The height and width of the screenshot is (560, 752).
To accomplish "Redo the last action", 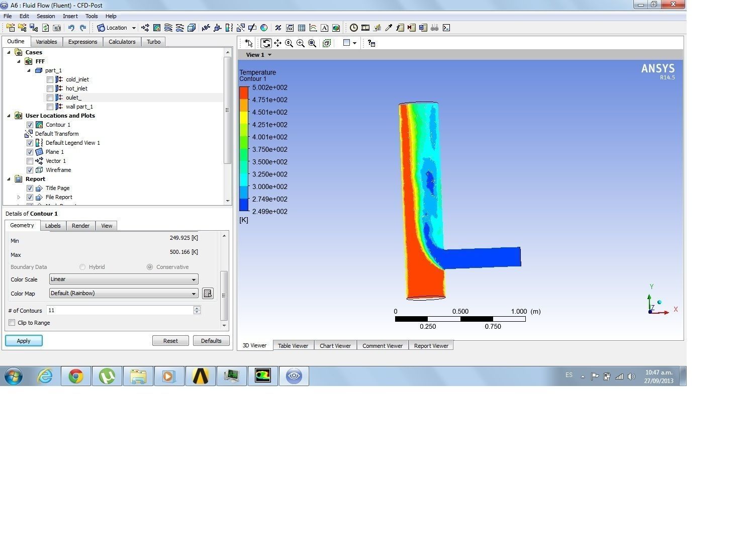I will (x=83, y=28).
